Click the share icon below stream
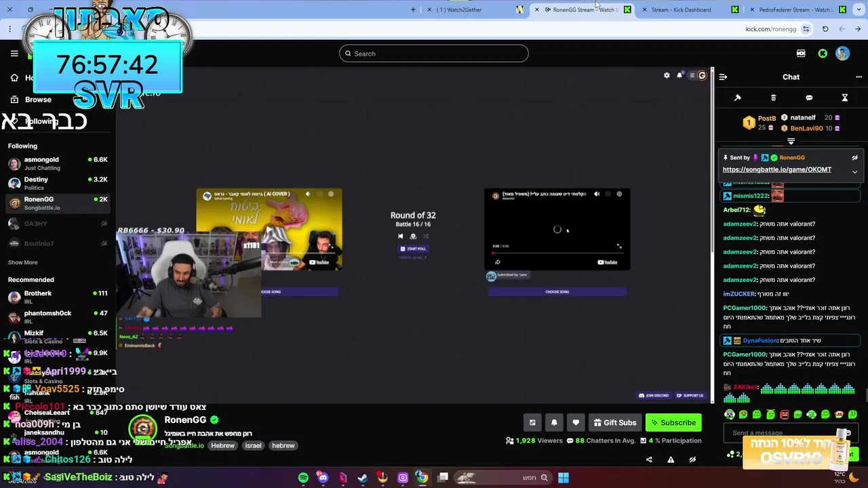Image resolution: width=868 pixels, height=488 pixels. 649,460
